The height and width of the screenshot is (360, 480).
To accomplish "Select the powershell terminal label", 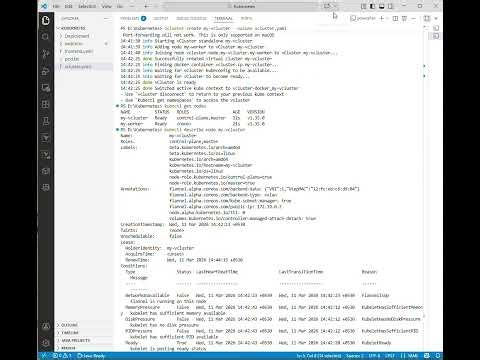I will (363, 18).
